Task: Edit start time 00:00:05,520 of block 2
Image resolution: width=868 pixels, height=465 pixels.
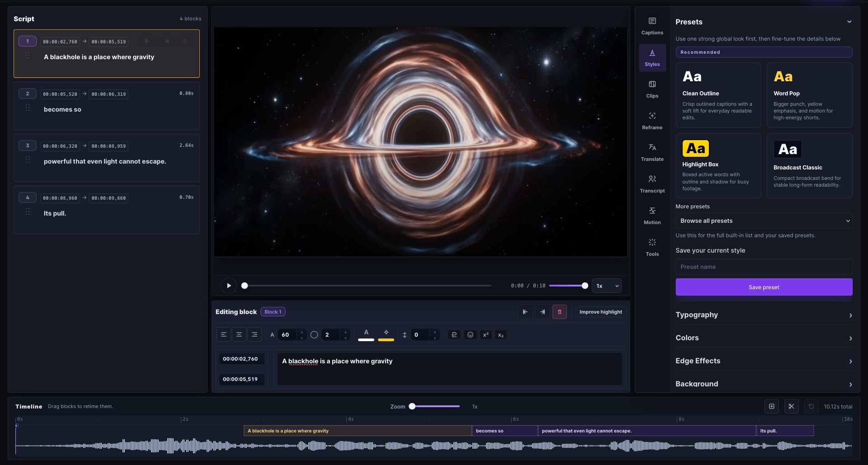Action: 60,94
